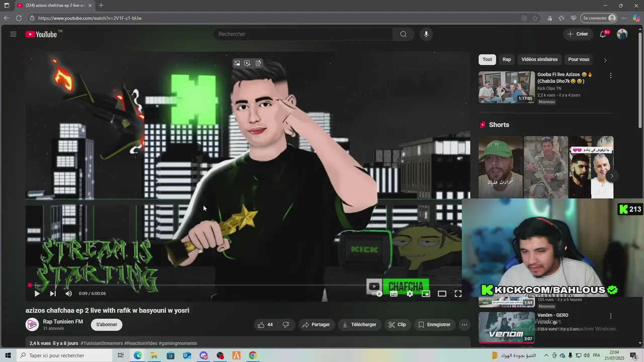
Task: Go back with browser back arrow
Action: (7, 18)
